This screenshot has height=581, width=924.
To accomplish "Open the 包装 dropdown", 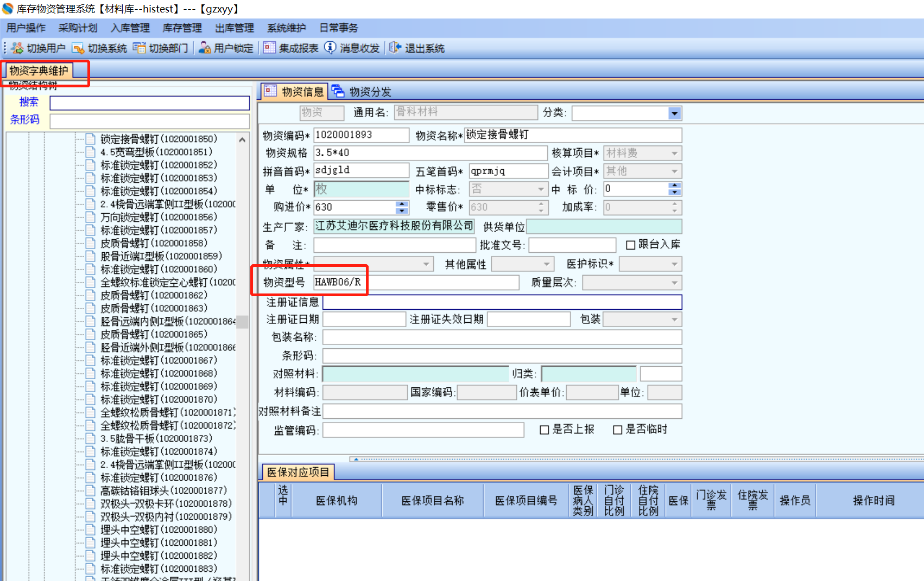I will point(674,320).
